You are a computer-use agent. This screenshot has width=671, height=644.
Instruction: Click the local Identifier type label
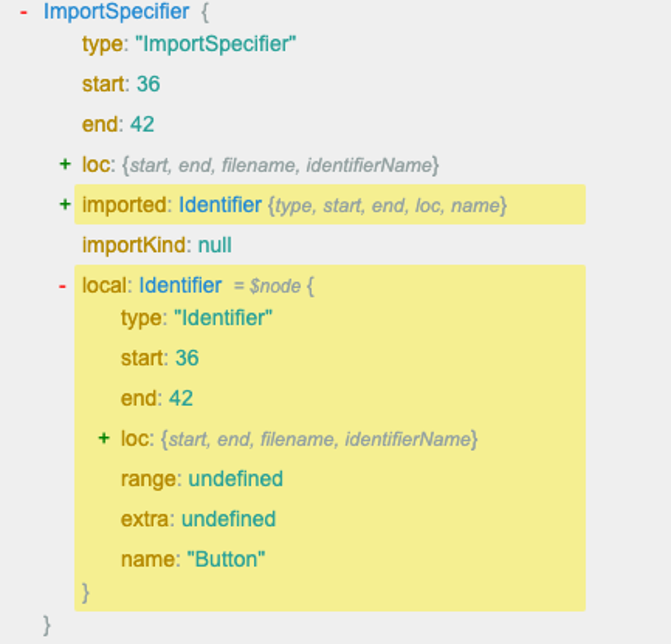pos(180,285)
